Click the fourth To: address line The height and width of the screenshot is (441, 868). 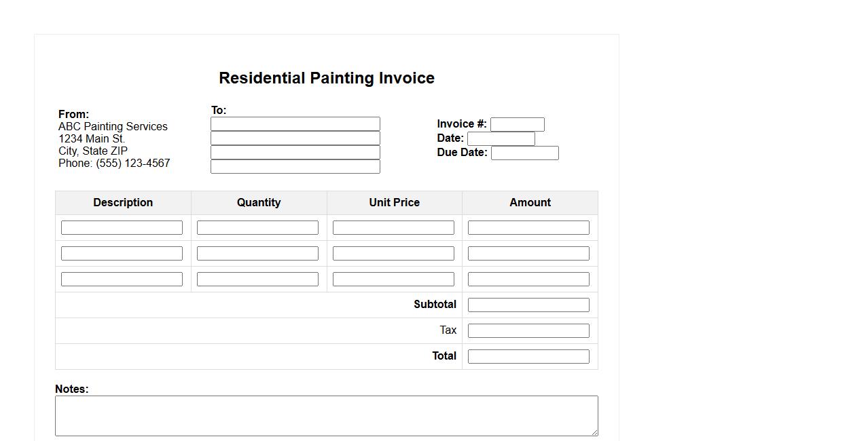pos(295,166)
